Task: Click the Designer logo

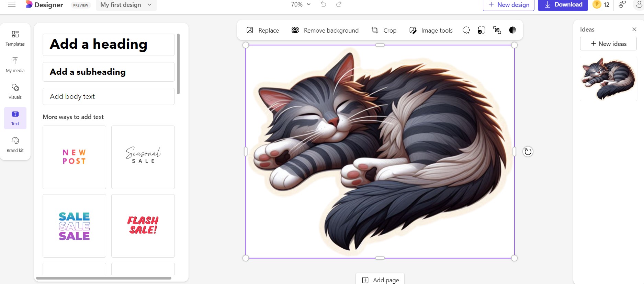Action: pos(44,5)
